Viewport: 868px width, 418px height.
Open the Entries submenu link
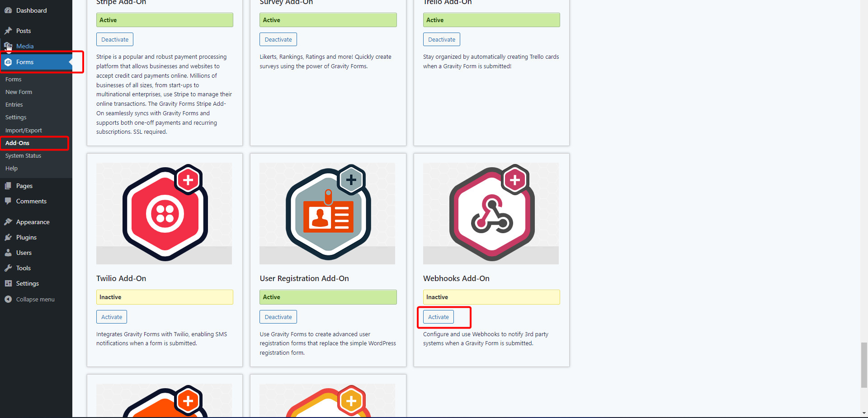[14, 104]
